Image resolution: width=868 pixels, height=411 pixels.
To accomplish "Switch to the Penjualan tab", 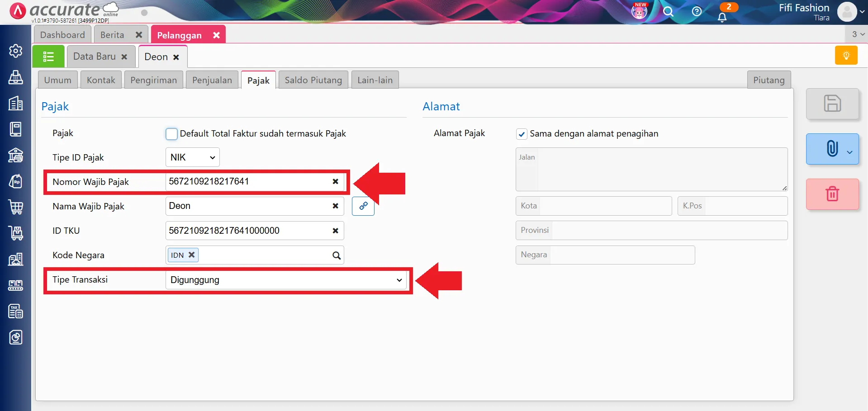I will click(212, 80).
